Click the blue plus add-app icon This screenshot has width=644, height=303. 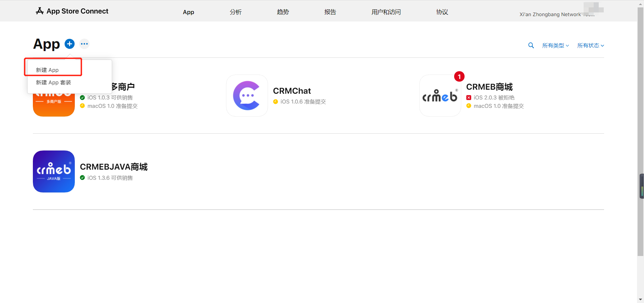coord(69,44)
